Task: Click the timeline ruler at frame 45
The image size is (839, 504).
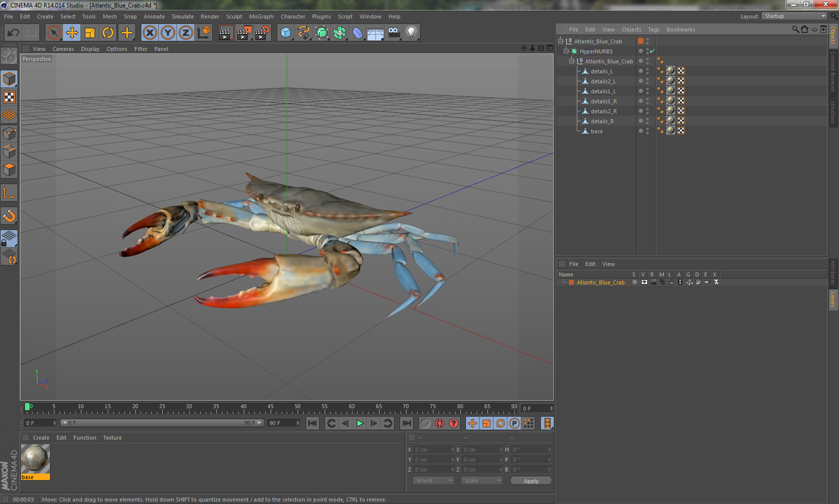Action: coord(270,407)
